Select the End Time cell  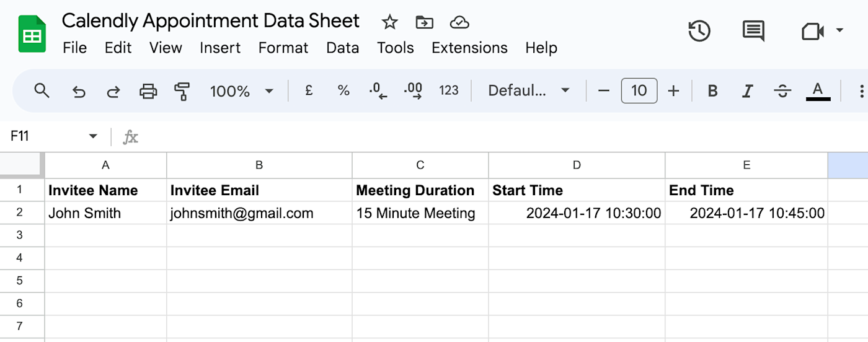tap(746, 190)
